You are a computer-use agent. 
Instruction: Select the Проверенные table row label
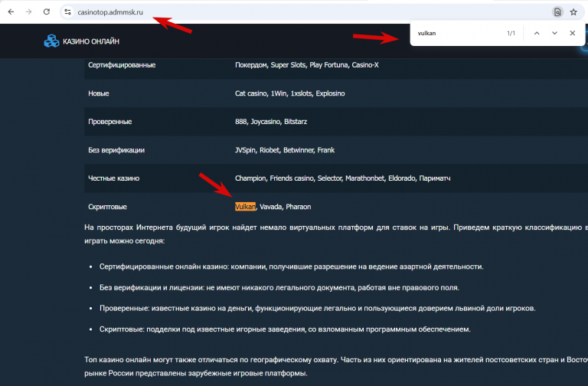pyautogui.click(x=110, y=122)
